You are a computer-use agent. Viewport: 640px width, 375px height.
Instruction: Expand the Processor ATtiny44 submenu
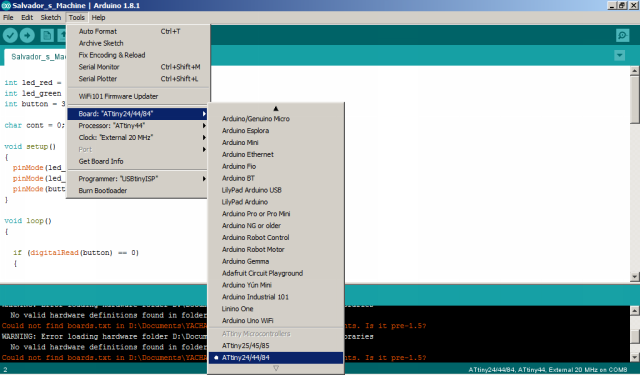point(138,126)
